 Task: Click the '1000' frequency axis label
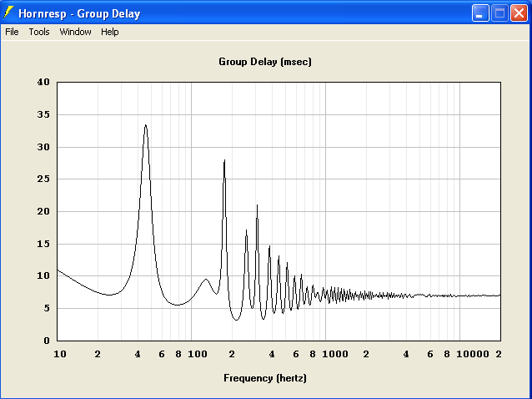(335, 354)
